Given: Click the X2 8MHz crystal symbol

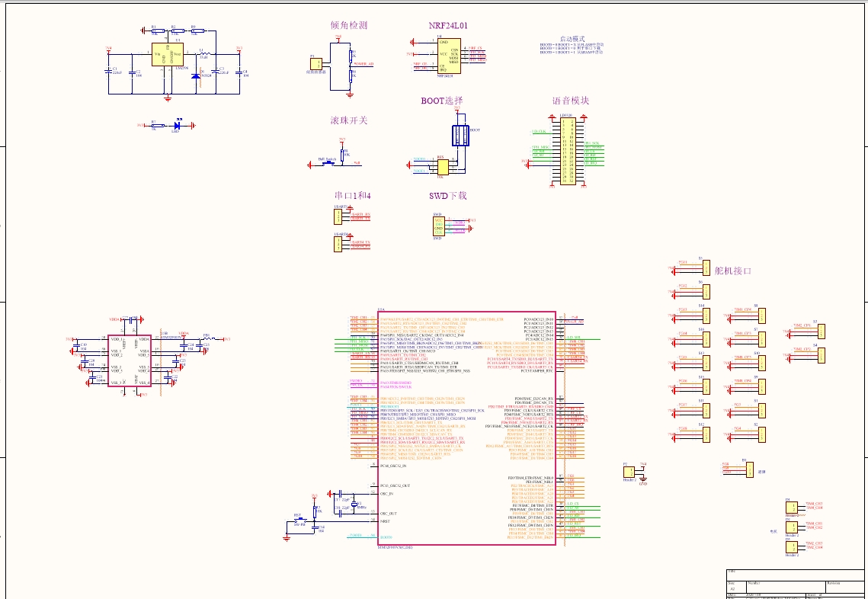Looking at the screenshot, I should [x=355, y=503].
